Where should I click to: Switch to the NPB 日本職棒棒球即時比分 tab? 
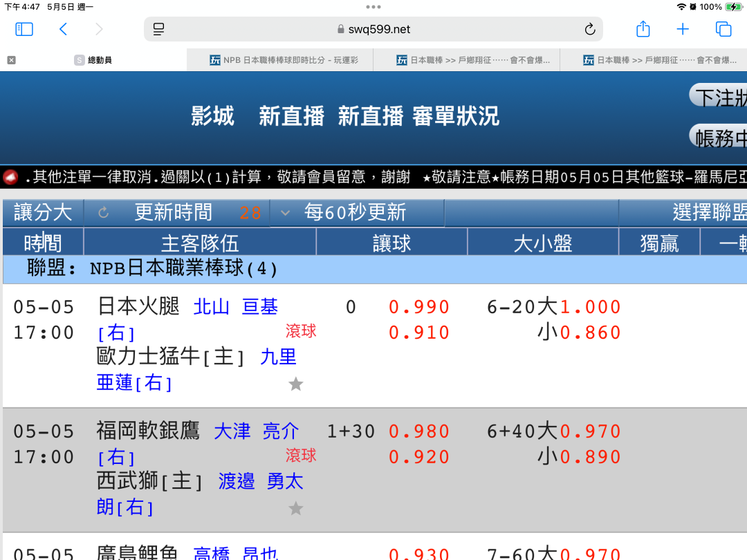click(x=280, y=60)
